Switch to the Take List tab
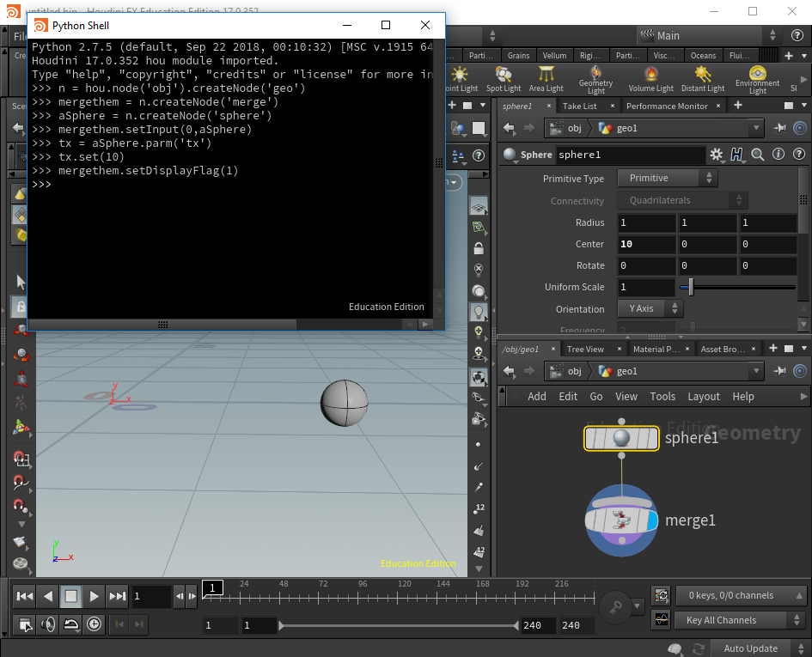Screen dimensions: 812x657 pos(579,106)
